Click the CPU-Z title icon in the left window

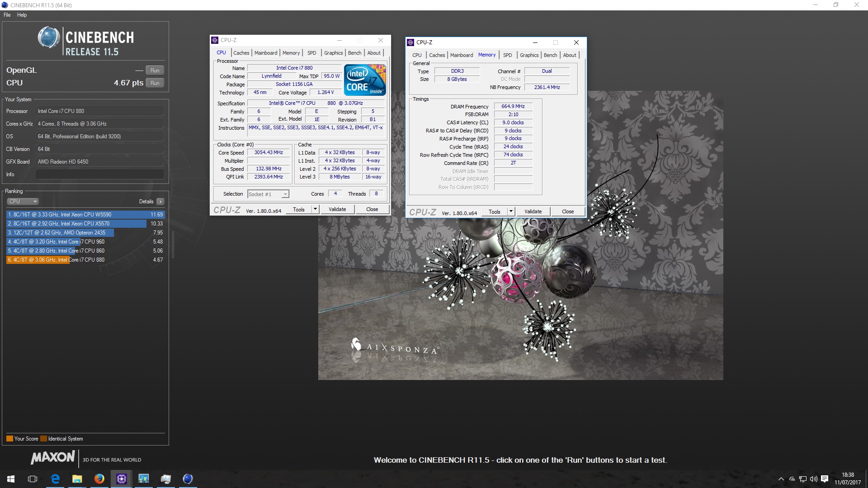click(x=215, y=40)
